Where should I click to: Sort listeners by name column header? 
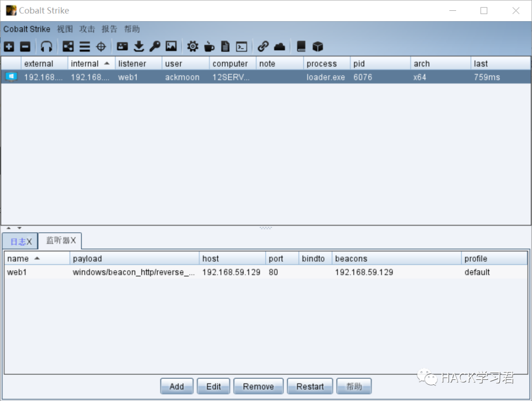(36, 259)
